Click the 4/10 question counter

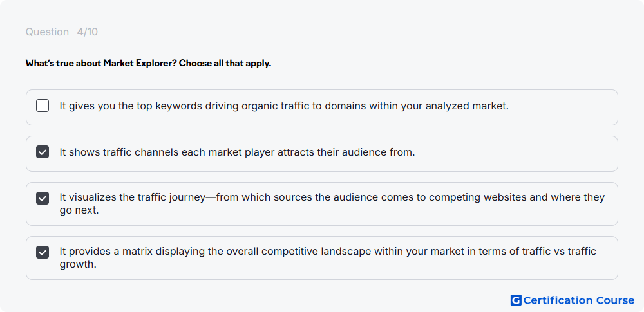88,32
